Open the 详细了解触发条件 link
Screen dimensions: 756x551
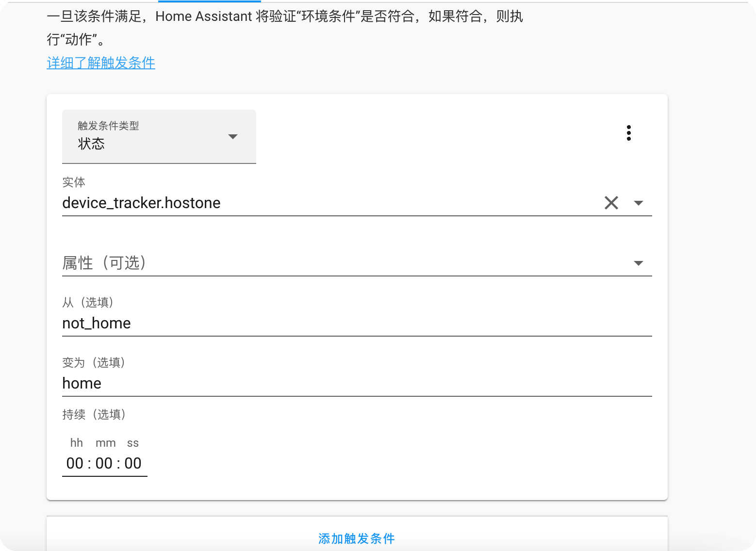tap(101, 63)
